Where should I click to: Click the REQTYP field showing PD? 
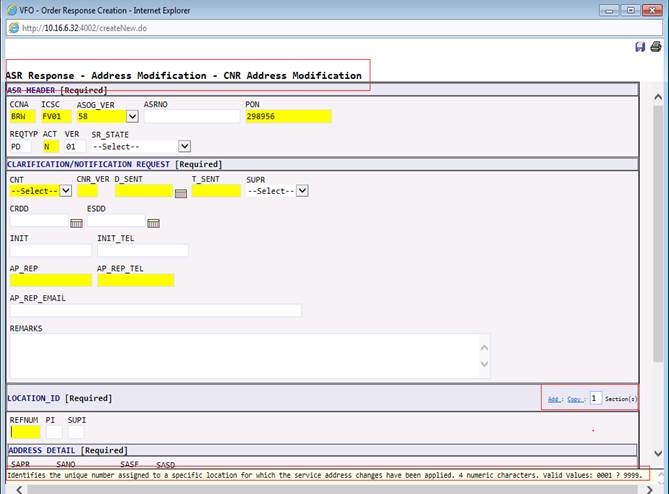20,146
